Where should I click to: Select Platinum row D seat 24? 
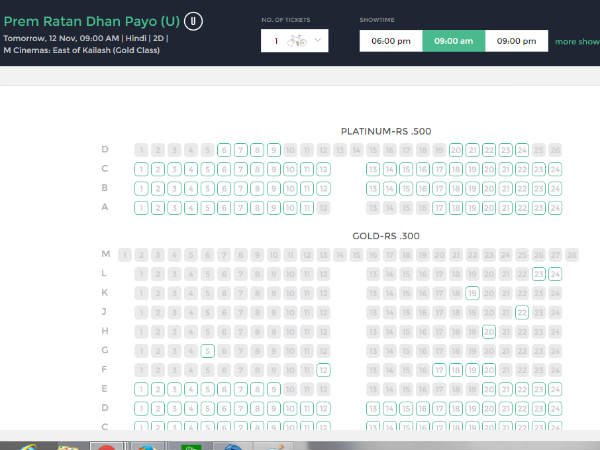(x=522, y=150)
